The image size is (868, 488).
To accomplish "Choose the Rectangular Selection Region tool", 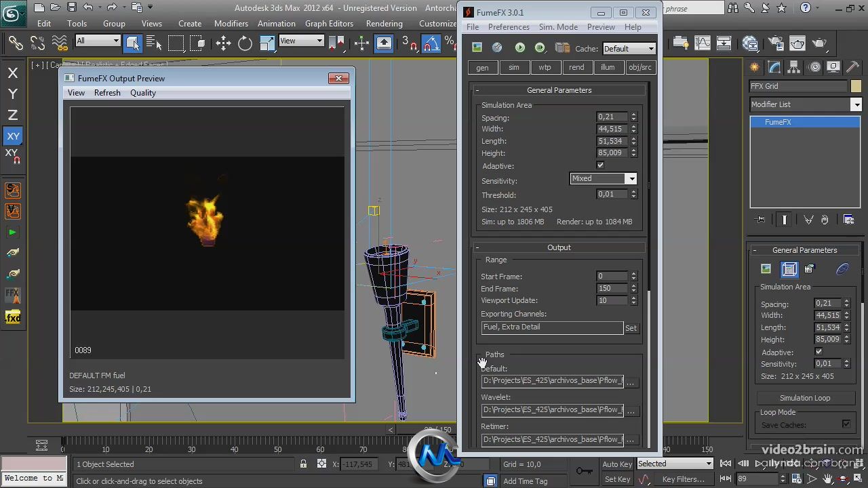I will 176,43.
